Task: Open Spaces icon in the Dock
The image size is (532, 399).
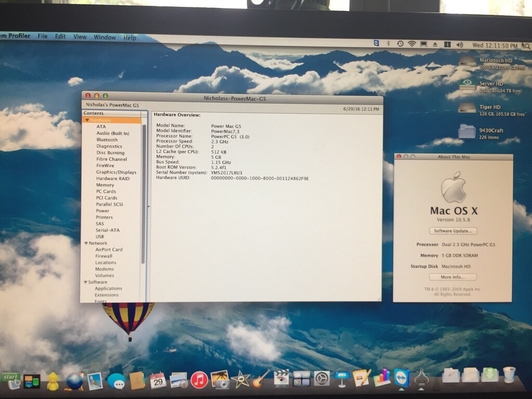Action: point(302,378)
